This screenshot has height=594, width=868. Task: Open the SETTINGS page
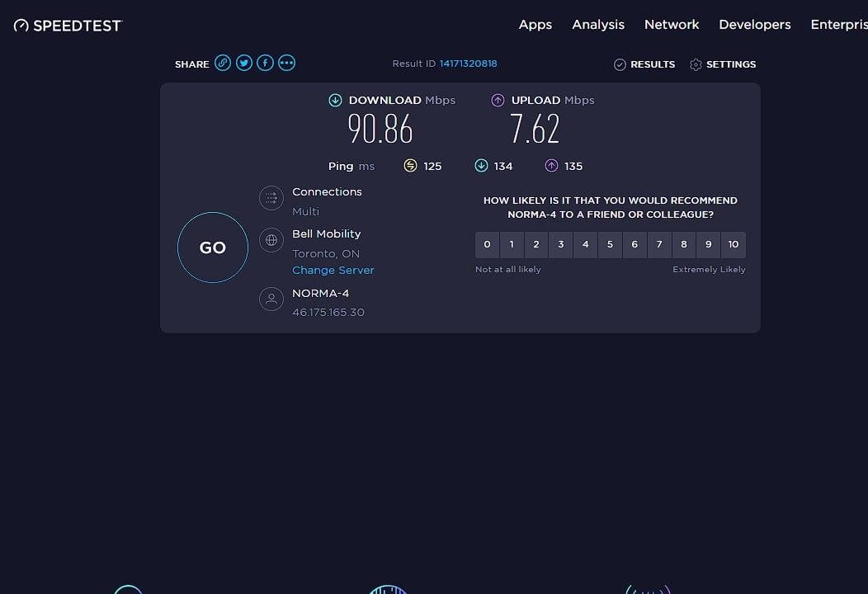pyautogui.click(x=731, y=64)
